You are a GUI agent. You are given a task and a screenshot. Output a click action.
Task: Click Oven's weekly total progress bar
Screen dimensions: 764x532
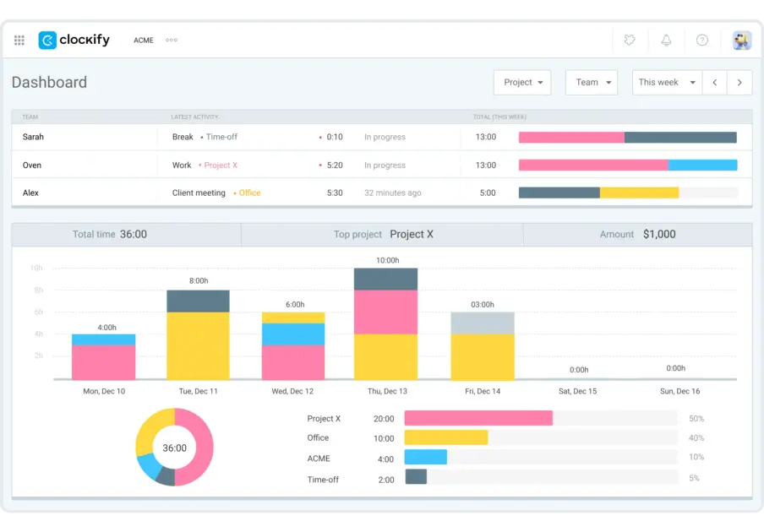[628, 165]
